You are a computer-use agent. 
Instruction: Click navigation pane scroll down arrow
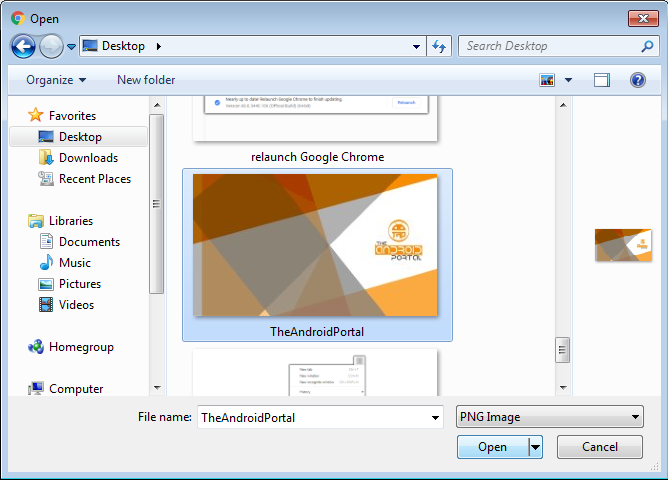click(157, 388)
